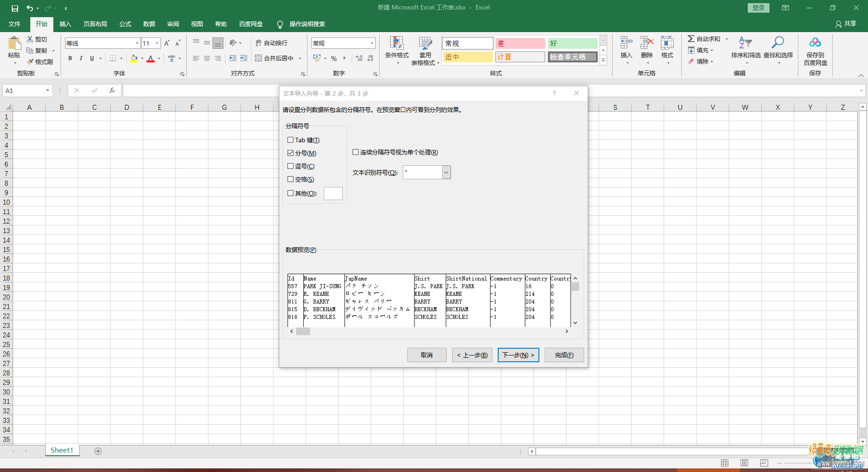Open Sort and Filter (排序和筛选)
Image resolution: width=868 pixels, height=472 pixels.
746,50
